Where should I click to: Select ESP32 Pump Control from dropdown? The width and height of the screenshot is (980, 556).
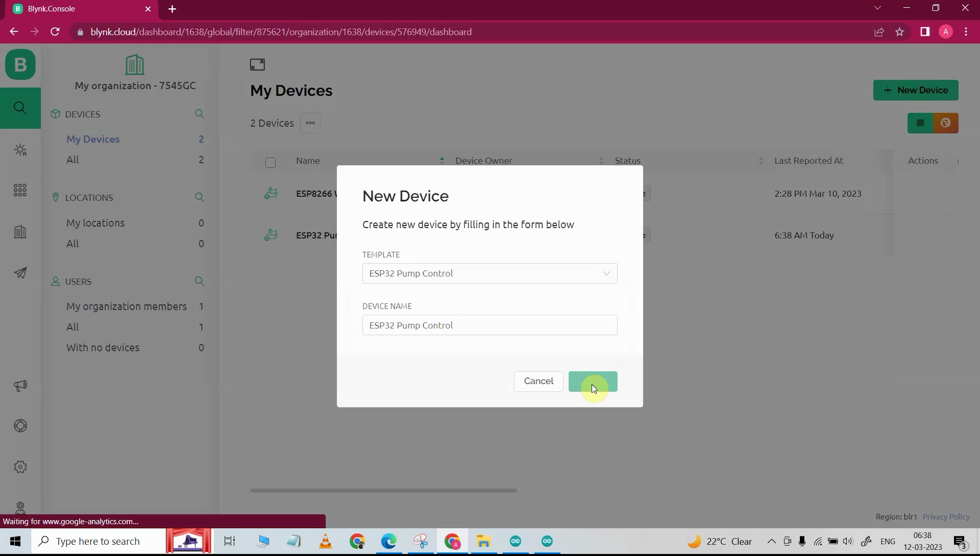pyautogui.click(x=489, y=273)
